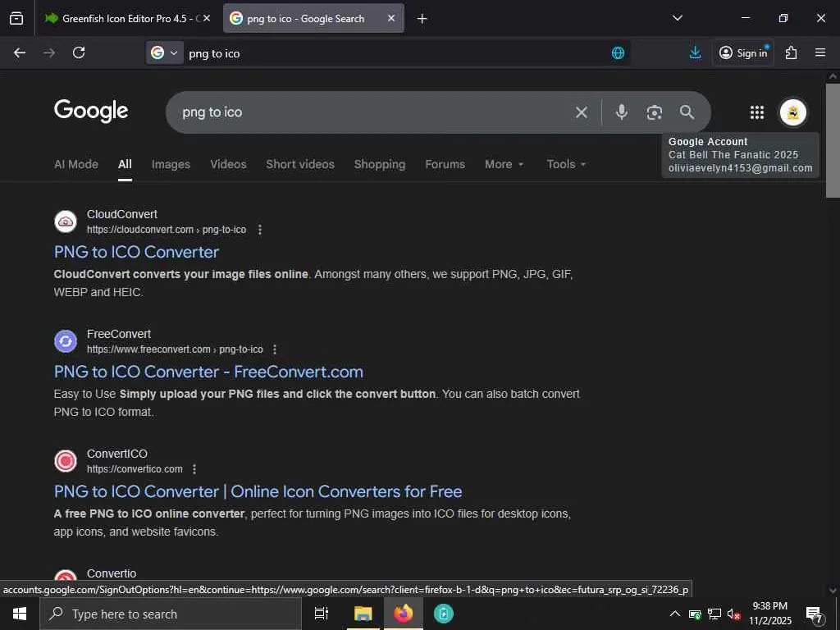This screenshot has width=840, height=630.
Task: Click the Firefox taskbar icon
Action: coord(404,614)
